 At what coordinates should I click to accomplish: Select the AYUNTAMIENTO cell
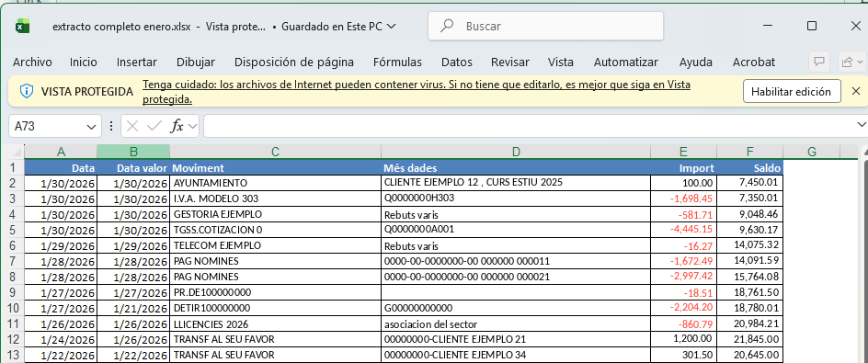(x=276, y=183)
